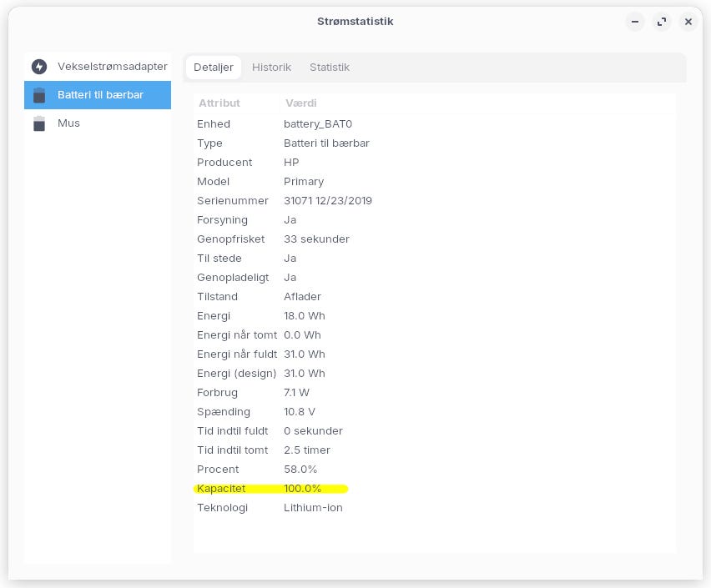Image resolution: width=711 pixels, height=588 pixels.
Task: Select the Til stede row label
Action: (219, 258)
